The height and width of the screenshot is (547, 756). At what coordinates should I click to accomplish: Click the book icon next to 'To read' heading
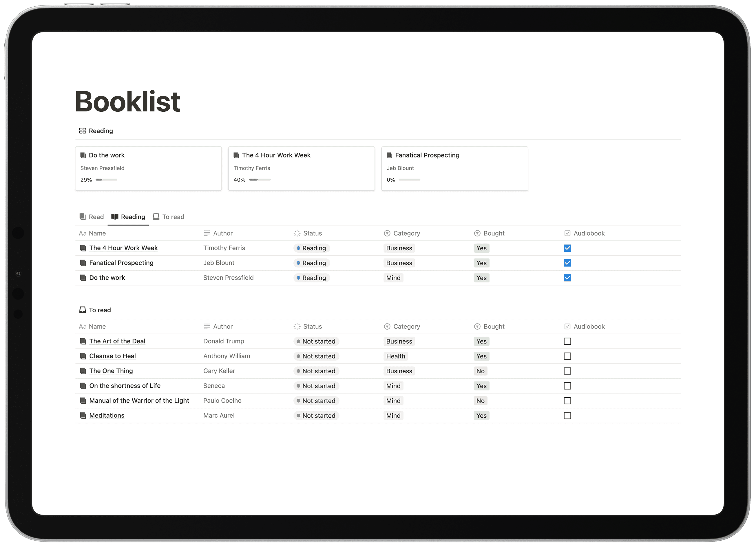[x=83, y=310]
